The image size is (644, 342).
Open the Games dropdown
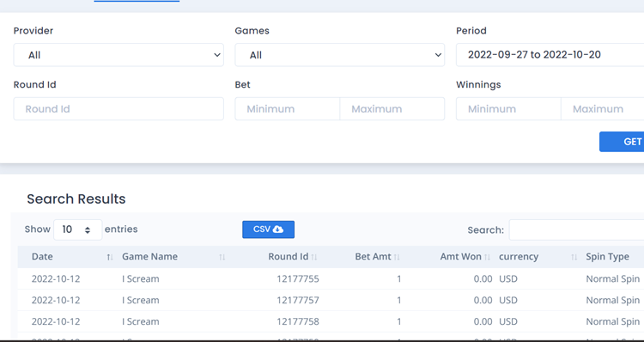click(x=340, y=55)
